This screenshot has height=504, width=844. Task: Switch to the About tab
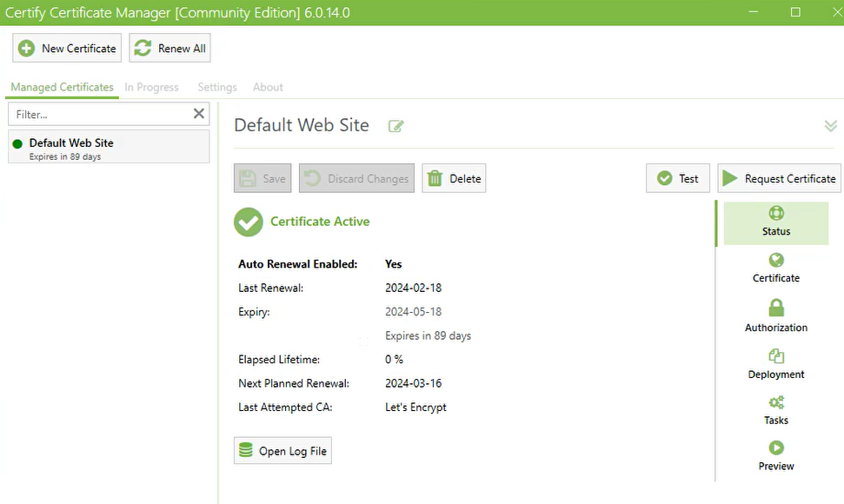[x=267, y=87]
